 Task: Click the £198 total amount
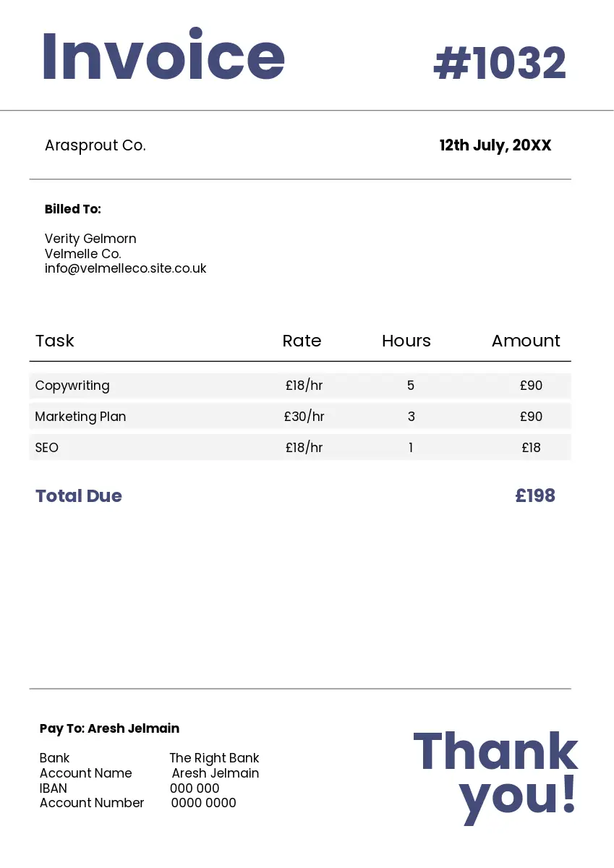[535, 495]
